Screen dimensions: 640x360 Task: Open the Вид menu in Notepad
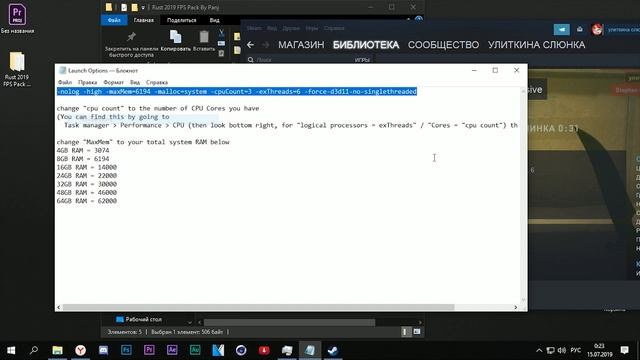click(135, 82)
